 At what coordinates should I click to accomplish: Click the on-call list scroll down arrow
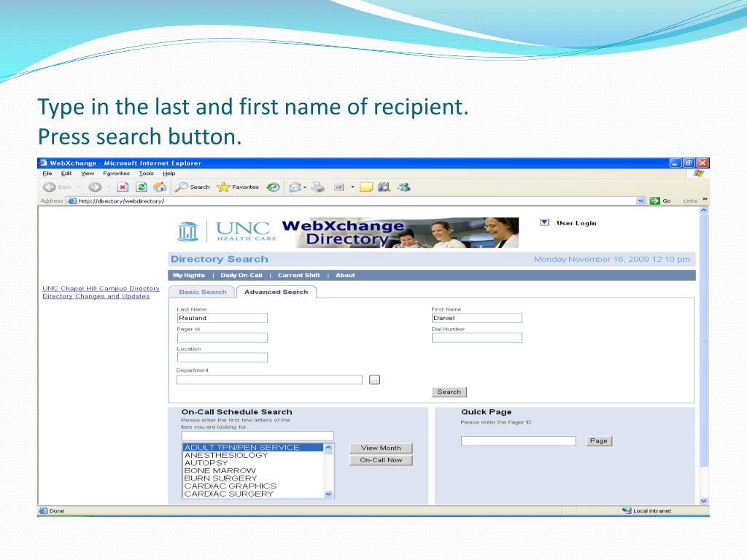328,494
